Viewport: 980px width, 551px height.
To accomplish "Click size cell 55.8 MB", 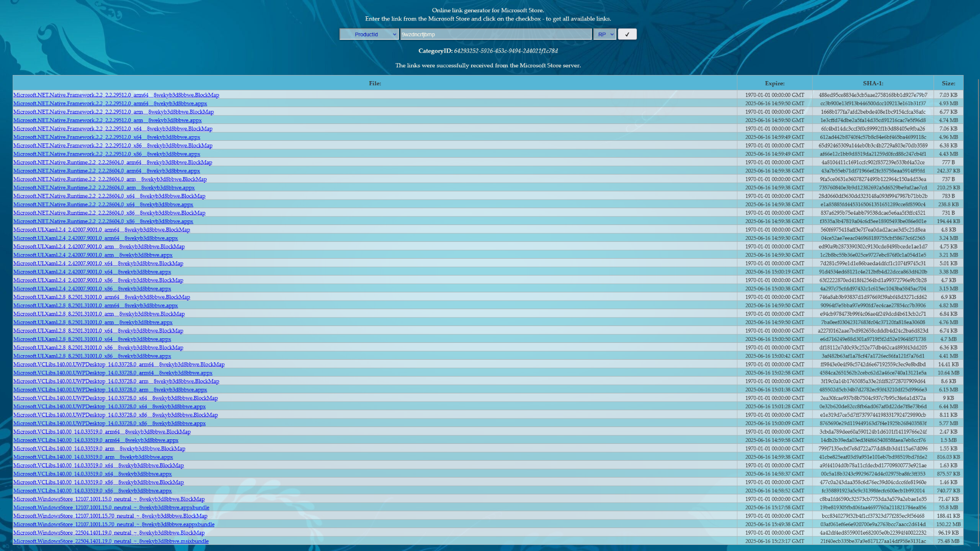I will point(948,508).
